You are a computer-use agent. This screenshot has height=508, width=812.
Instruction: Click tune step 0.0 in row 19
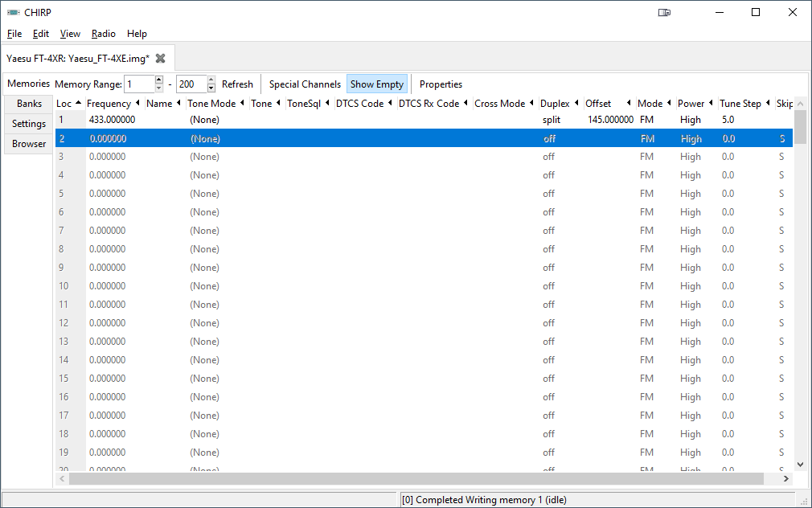(x=728, y=453)
